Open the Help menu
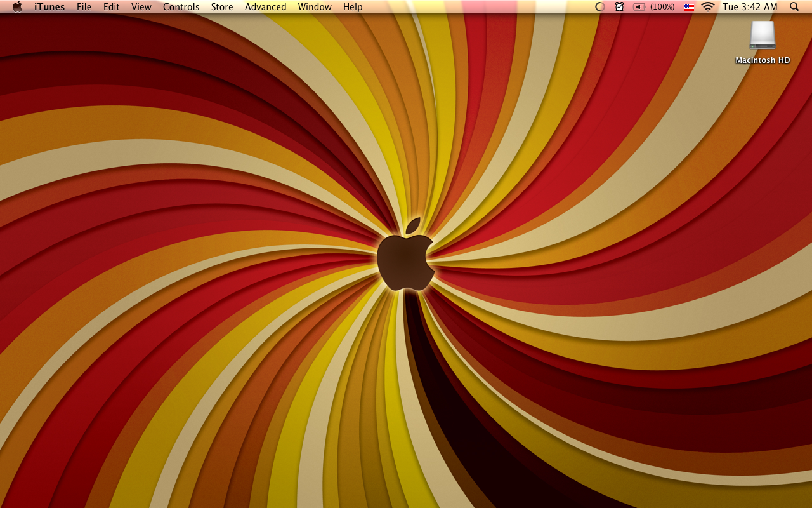The image size is (812, 508). point(353,7)
